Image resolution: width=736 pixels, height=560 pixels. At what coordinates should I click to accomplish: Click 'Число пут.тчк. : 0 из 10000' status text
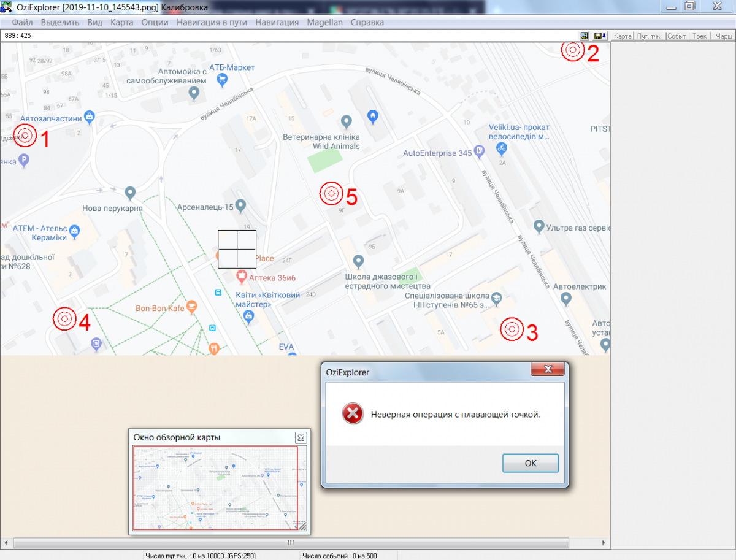point(200,556)
